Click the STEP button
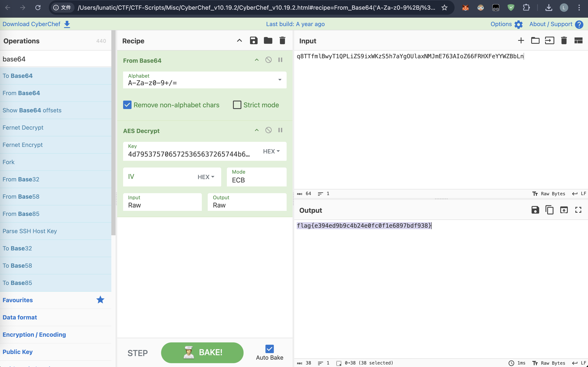The image size is (588, 367). pos(138,353)
